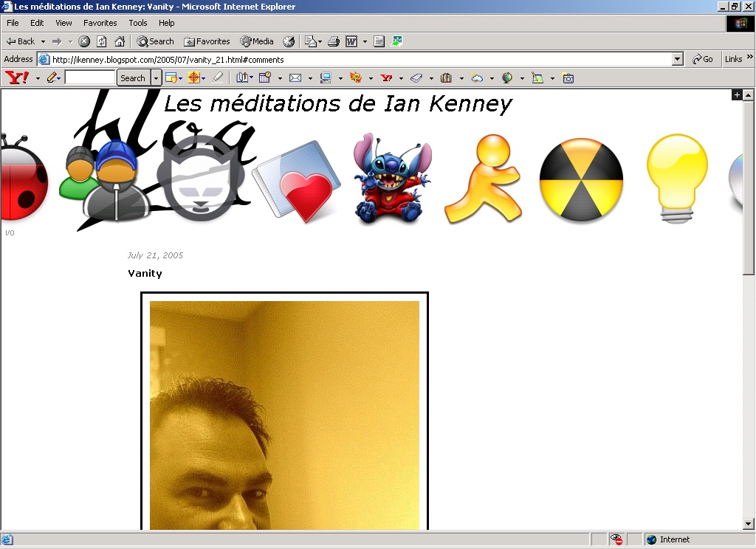Click the red heart folder icon
This screenshot has height=549, width=756.
tap(298, 182)
